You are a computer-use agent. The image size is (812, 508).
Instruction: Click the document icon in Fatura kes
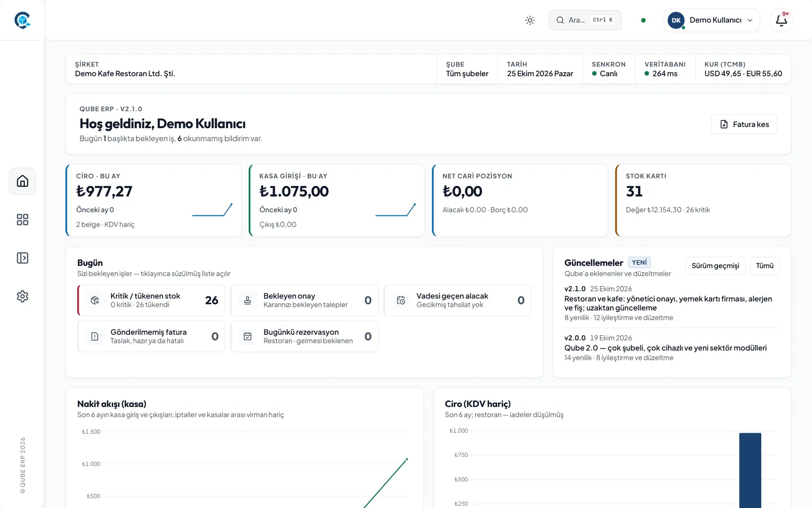[724, 124]
